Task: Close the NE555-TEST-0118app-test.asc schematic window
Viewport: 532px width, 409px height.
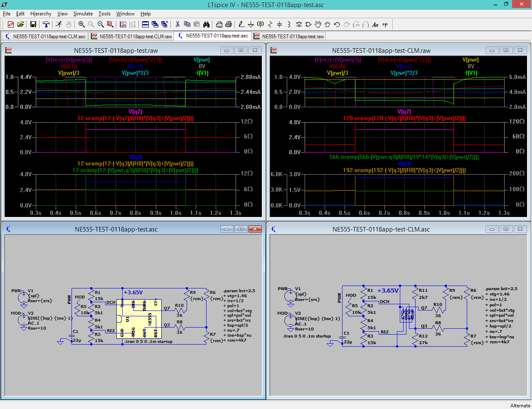Action: (255, 229)
